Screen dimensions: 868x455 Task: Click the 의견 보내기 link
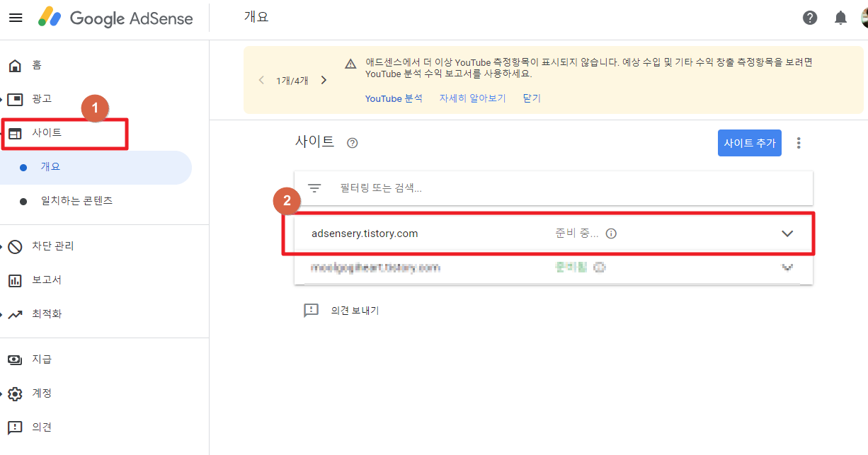tap(355, 310)
